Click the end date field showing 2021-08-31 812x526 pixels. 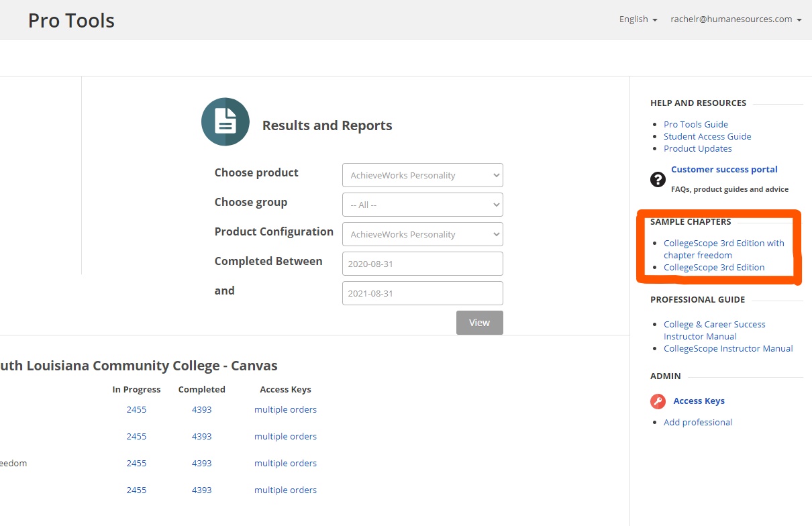point(422,293)
